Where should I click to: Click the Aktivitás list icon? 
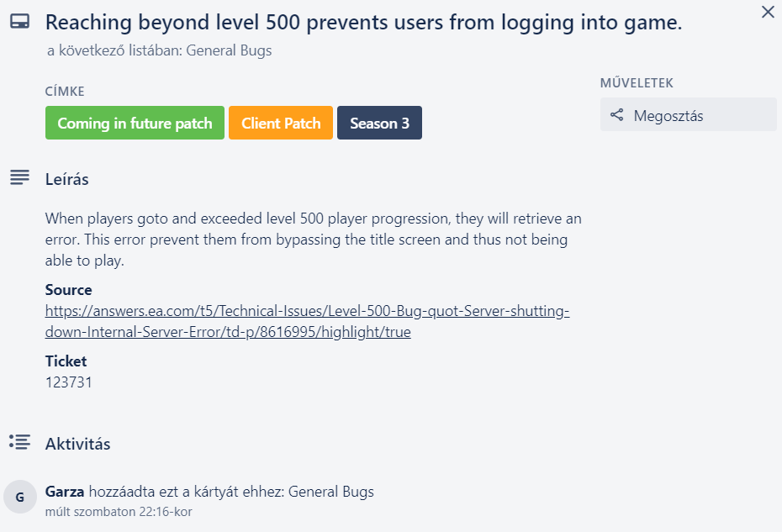coord(19,442)
